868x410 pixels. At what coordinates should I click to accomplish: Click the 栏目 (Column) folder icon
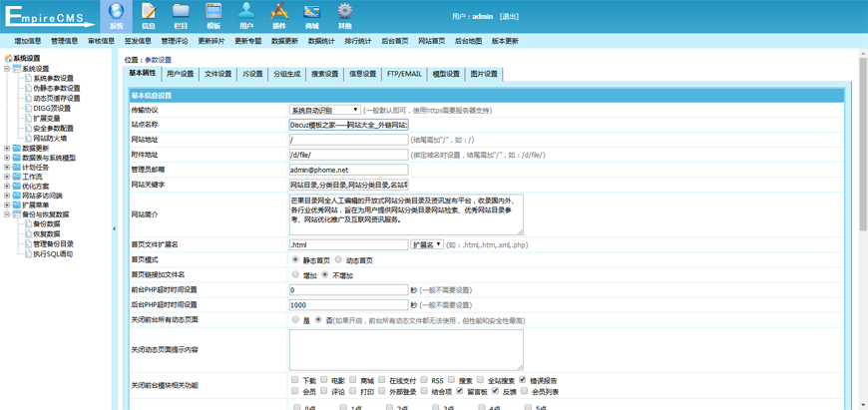tap(181, 15)
